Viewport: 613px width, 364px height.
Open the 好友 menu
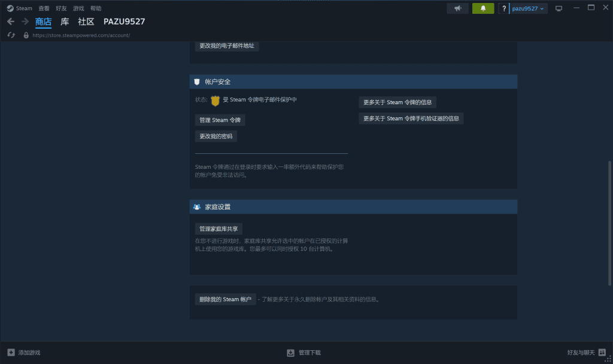pyautogui.click(x=61, y=8)
